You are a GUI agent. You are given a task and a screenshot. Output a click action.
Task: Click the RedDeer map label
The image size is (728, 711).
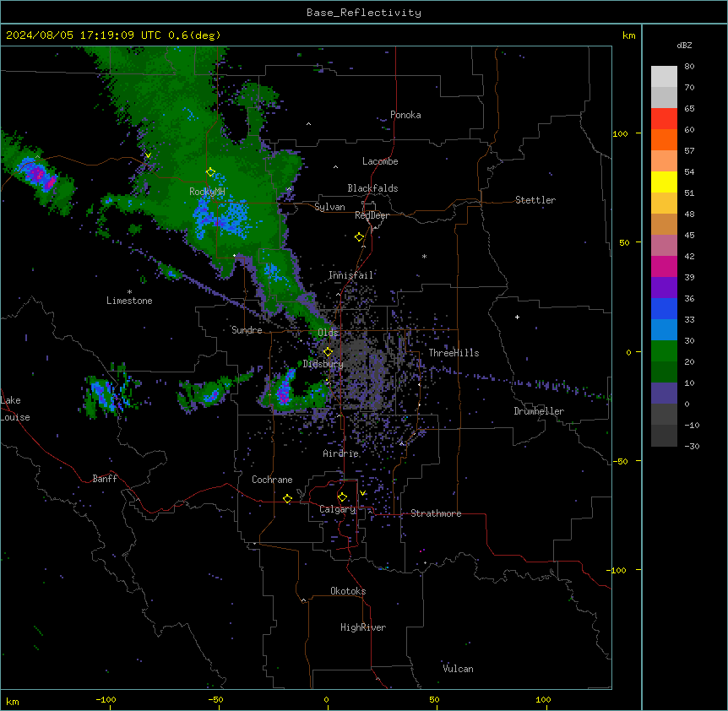(x=372, y=215)
